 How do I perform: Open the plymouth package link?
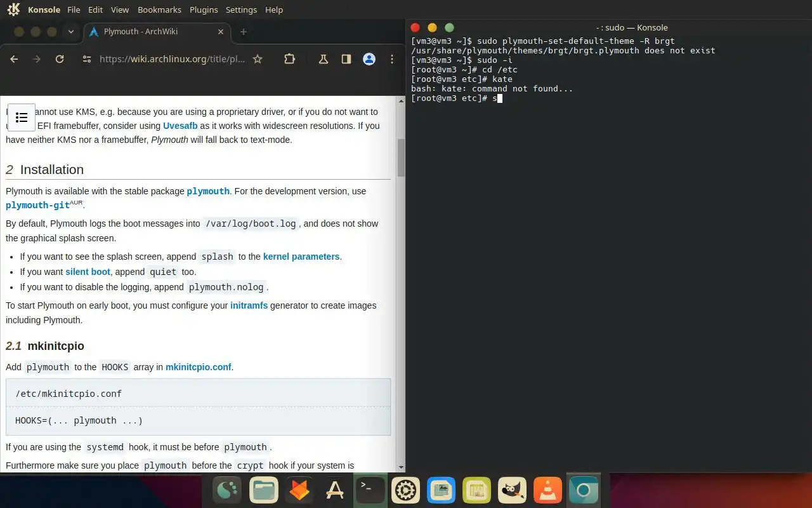208,191
